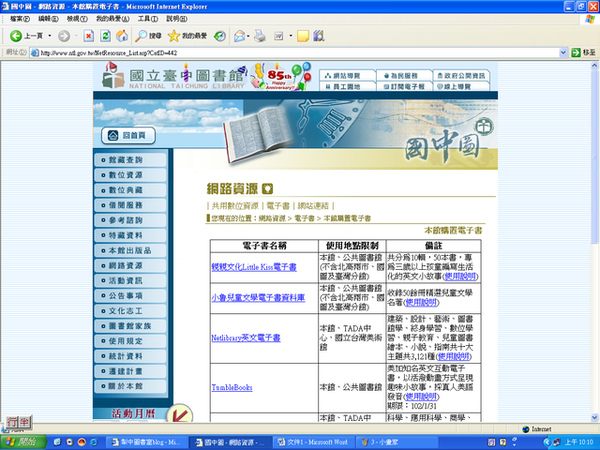This screenshot has height=450, width=600.
Task: Open 數位典藏 in the left sidebar
Action: coord(130,190)
